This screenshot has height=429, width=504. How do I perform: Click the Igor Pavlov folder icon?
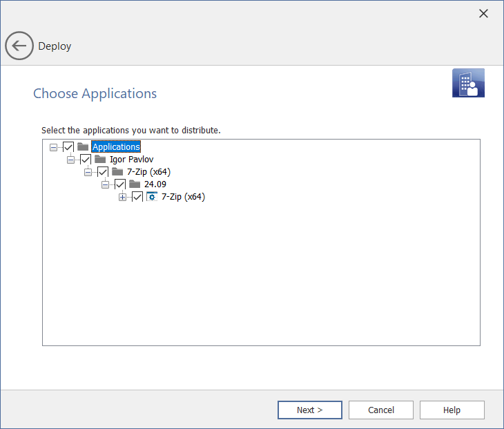(x=100, y=159)
